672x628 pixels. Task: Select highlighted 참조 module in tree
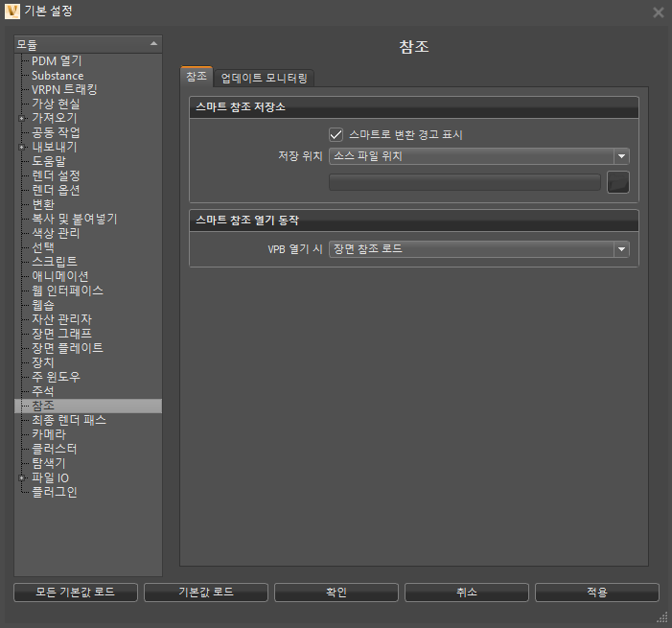click(88, 406)
